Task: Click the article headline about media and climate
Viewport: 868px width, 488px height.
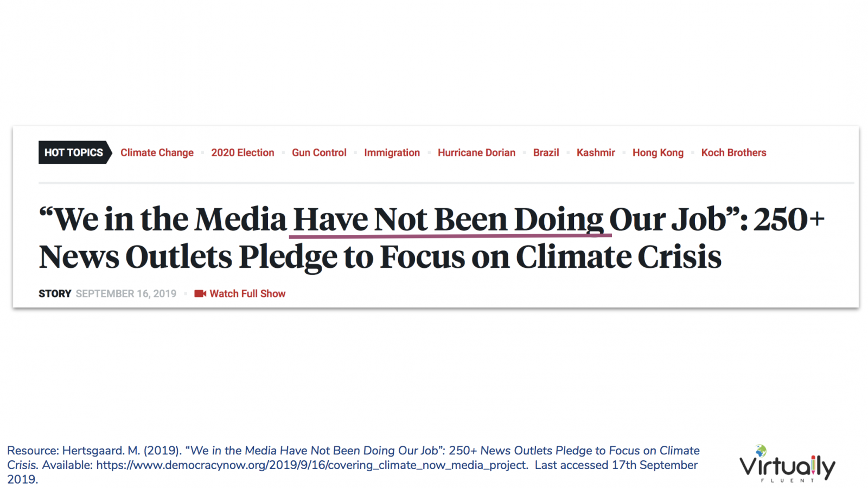Action: tap(431, 237)
